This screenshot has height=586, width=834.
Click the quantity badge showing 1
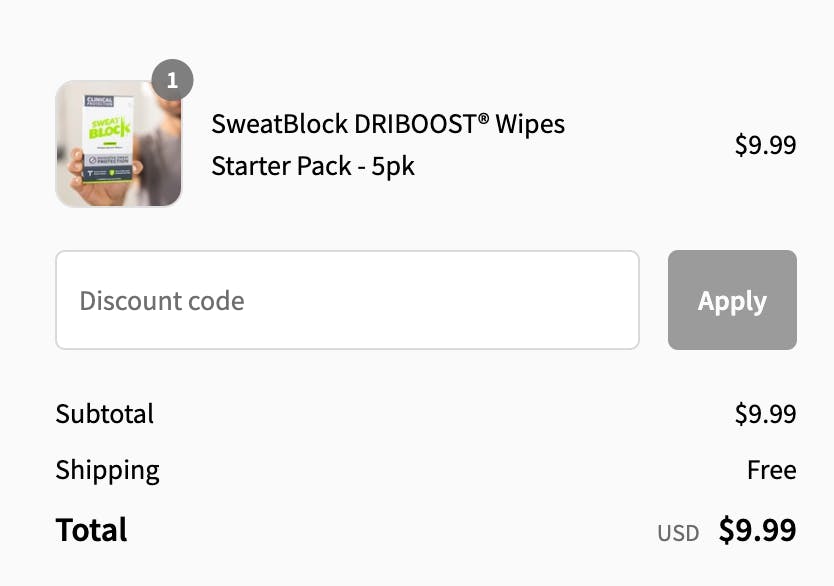[x=172, y=81]
